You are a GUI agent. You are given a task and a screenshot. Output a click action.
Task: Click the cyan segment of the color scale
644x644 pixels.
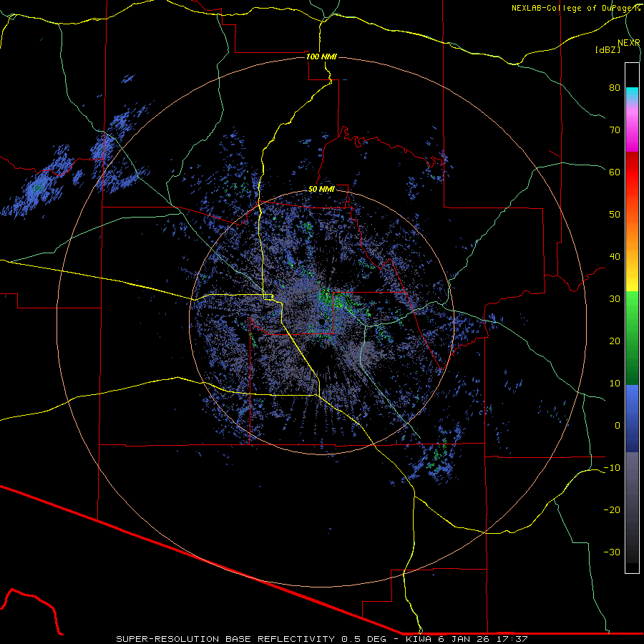(632, 94)
